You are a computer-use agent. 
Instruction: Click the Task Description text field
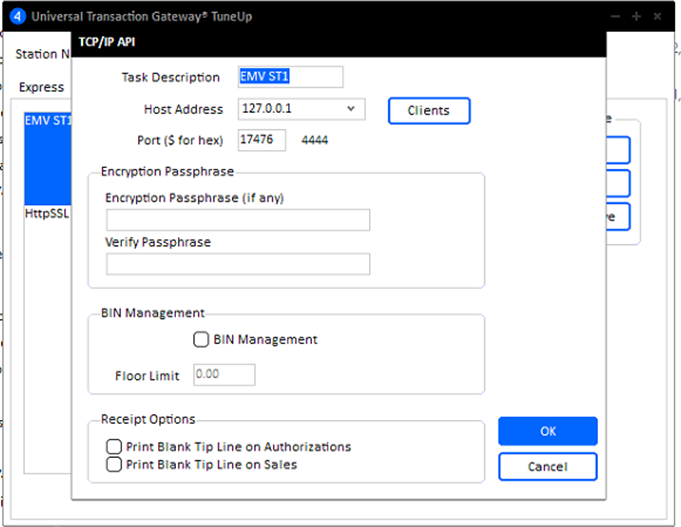pyautogui.click(x=290, y=77)
